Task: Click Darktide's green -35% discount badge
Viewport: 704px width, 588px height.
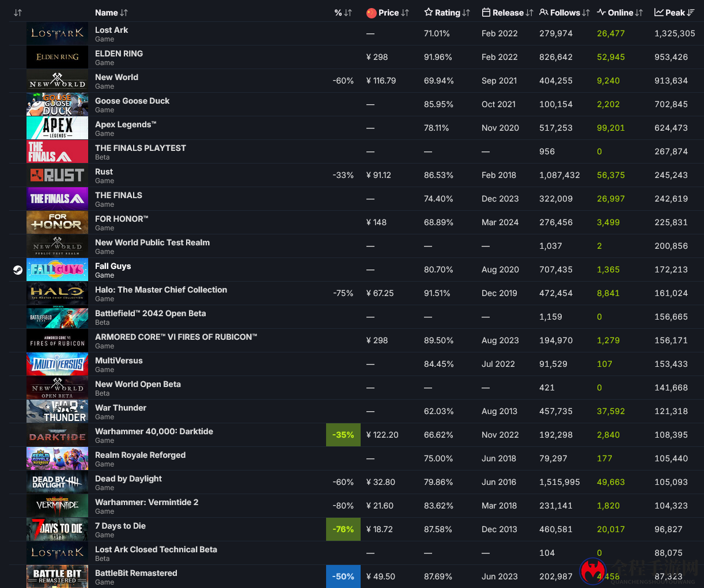Action: pyautogui.click(x=343, y=435)
